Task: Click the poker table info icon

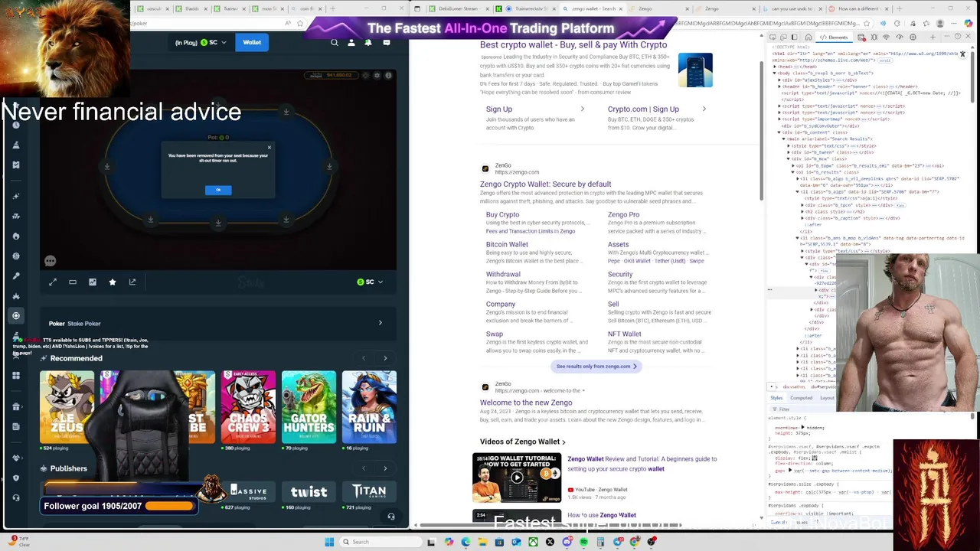Action: 388,76
